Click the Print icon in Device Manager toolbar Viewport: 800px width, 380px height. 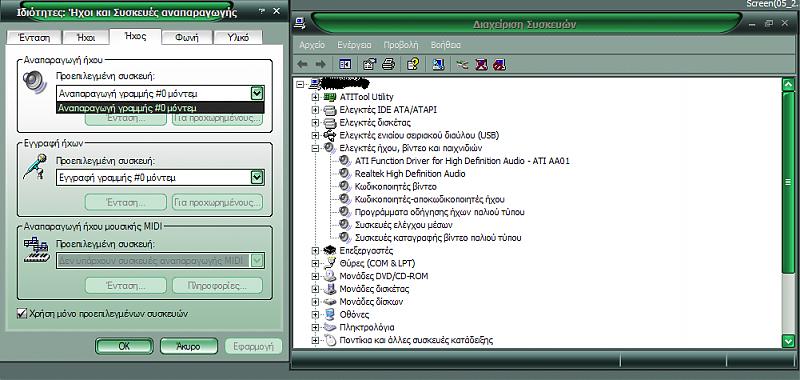(388, 64)
